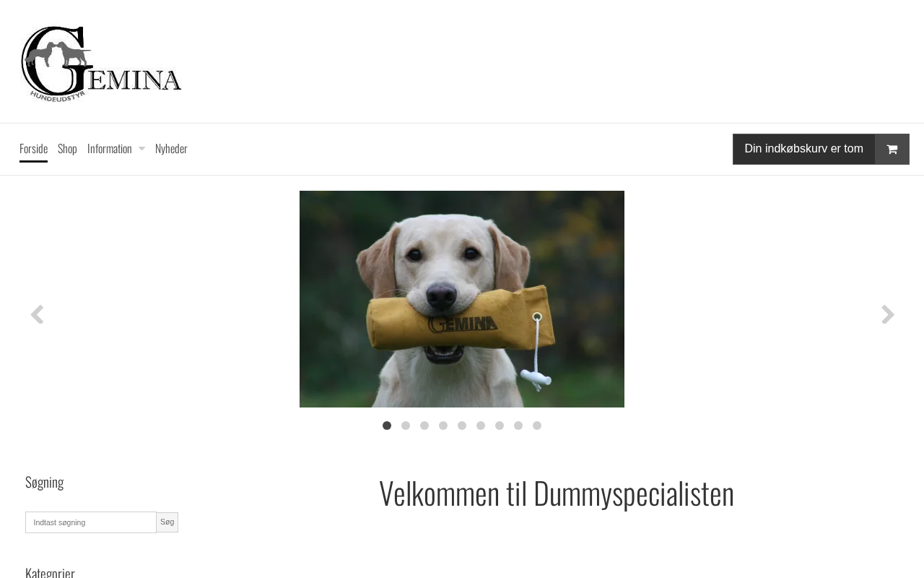The image size is (924, 578).
Task: Show the sixth carousel slide dot
Action: pos(481,426)
